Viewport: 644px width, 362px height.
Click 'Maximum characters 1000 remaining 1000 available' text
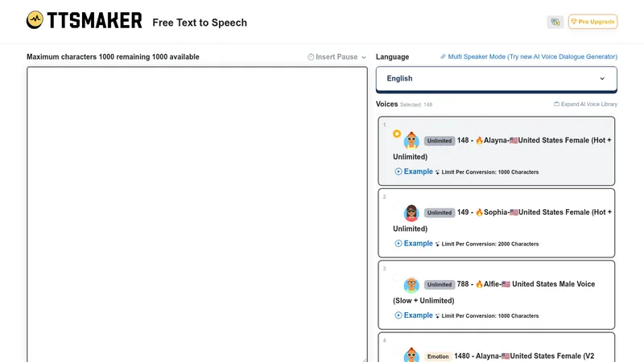[113, 57]
